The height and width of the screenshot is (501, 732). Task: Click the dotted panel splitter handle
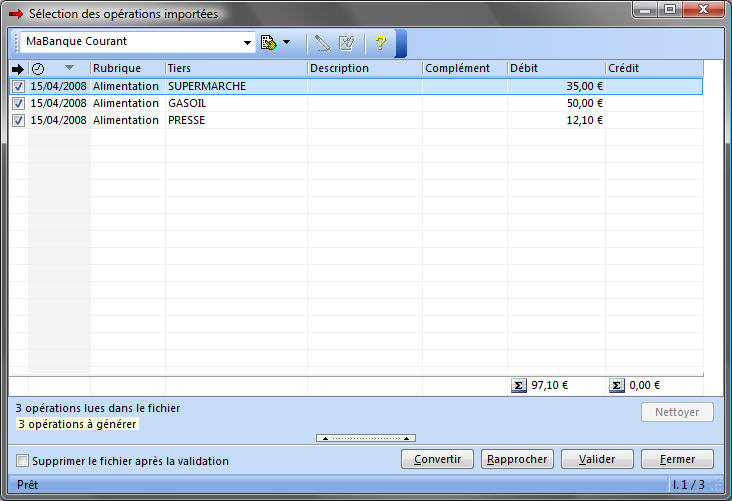[x=366, y=438]
